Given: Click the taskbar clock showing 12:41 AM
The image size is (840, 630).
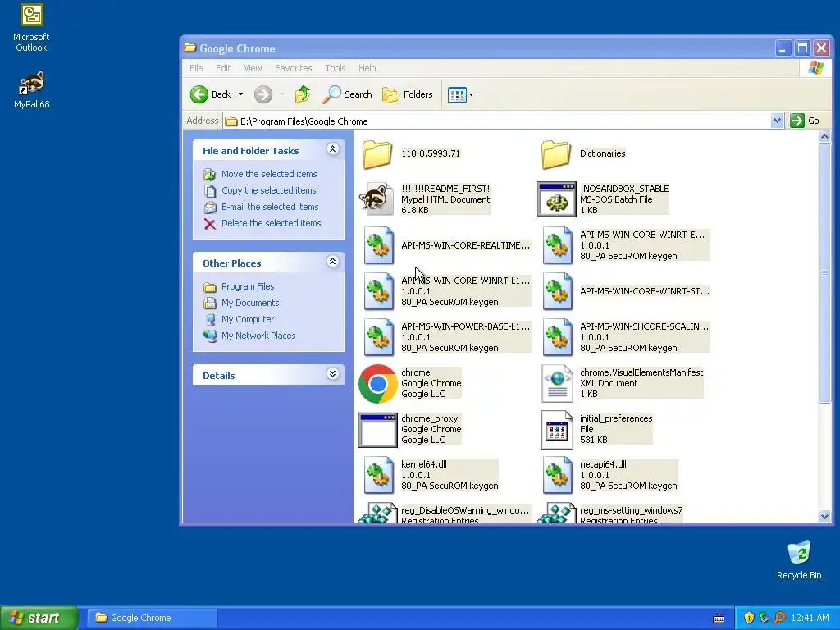Looking at the screenshot, I should [x=810, y=619].
